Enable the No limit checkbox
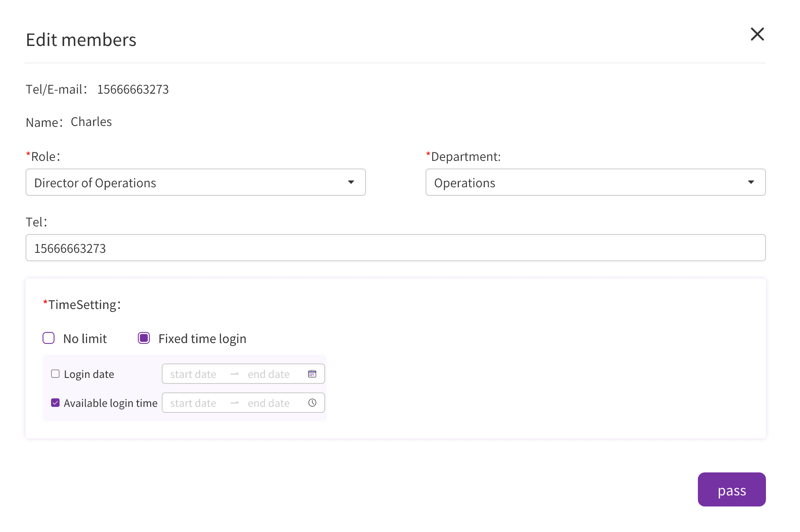Viewport: 800px width, 532px height. [x=49, y=338]
